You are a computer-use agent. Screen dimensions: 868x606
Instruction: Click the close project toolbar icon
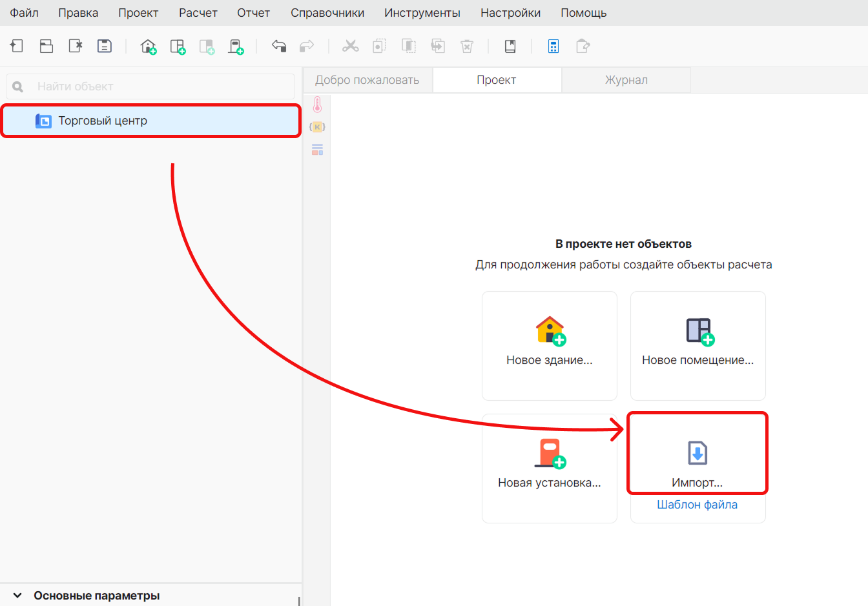tap(76, 46)
